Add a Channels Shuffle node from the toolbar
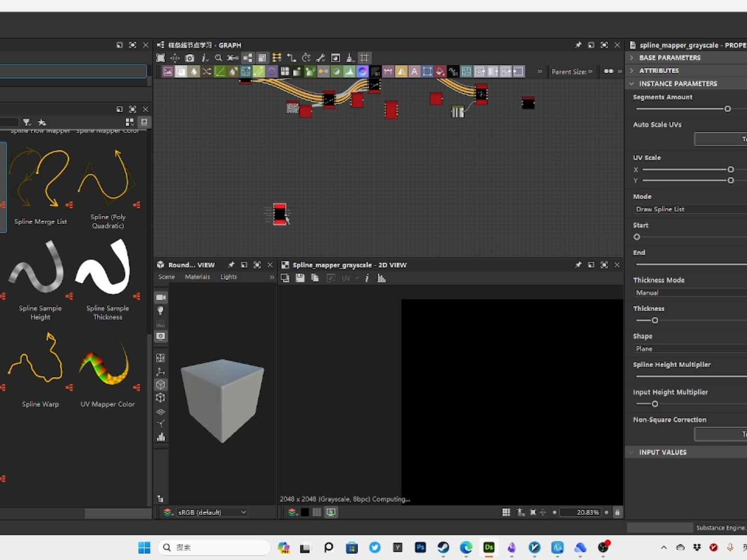The width and height of the screenshot is (747, 560). 207,72
